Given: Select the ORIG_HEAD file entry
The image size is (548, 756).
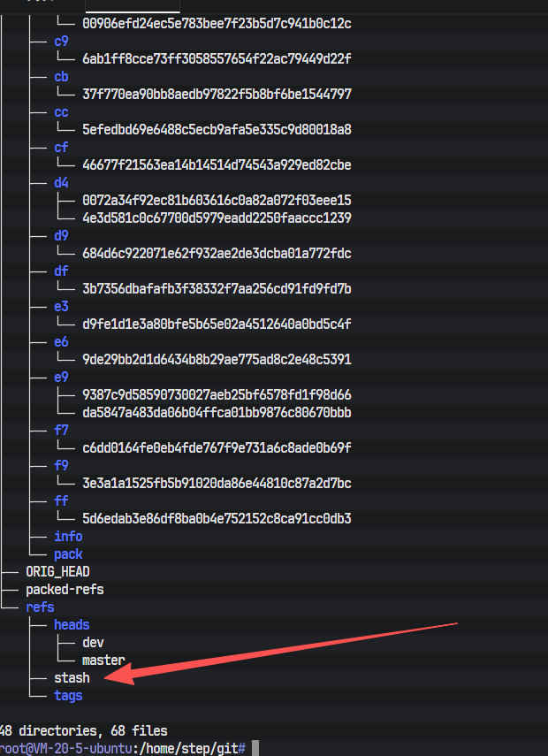Looking at the screenshot, I should point(57,572).
